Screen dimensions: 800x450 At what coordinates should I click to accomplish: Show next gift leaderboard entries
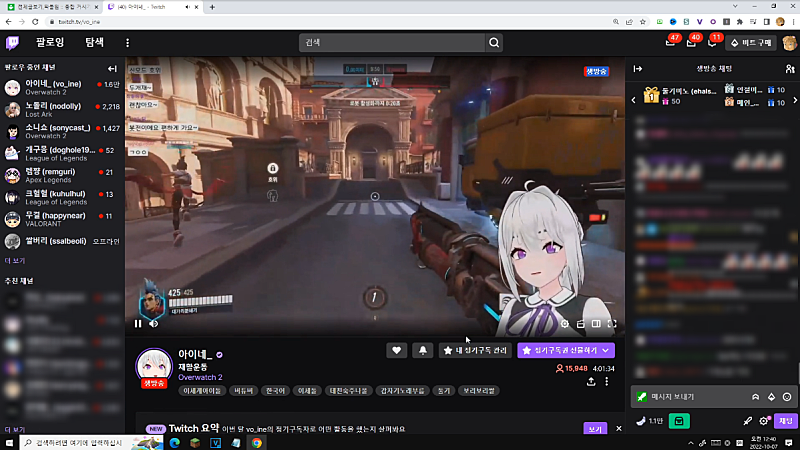(x=795, y=101)
